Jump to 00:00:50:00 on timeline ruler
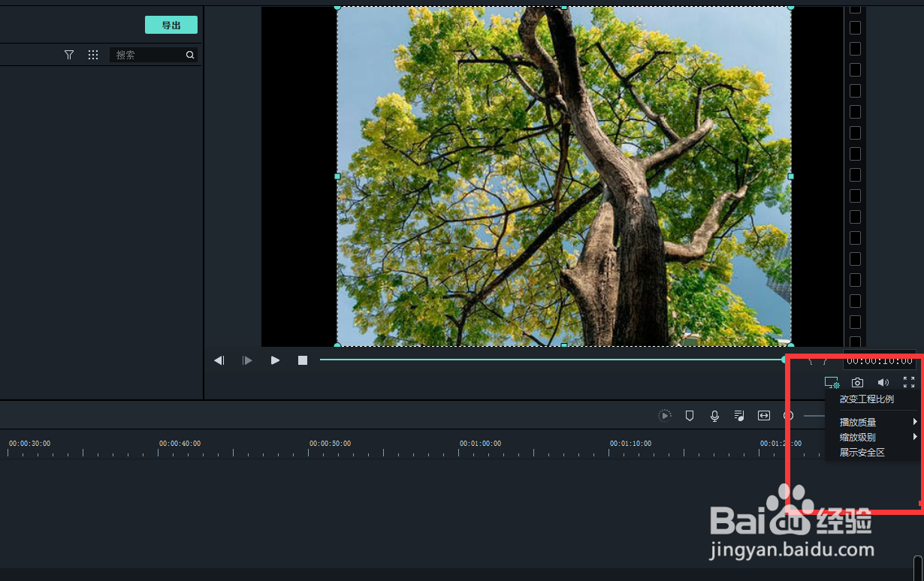Image resolution: width=924 pixels, height=581 pixels. coord(330,444)
